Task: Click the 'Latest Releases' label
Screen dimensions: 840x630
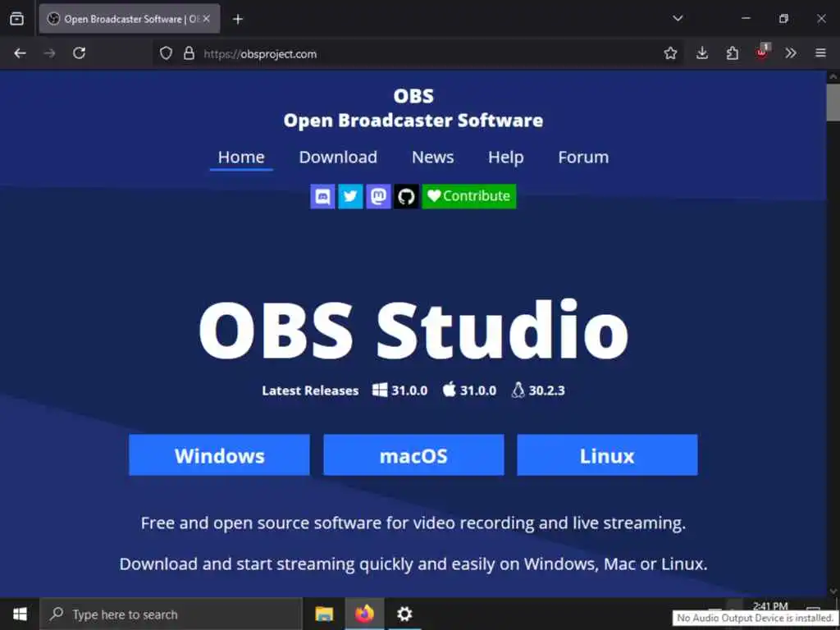Action: click(310, 390)
